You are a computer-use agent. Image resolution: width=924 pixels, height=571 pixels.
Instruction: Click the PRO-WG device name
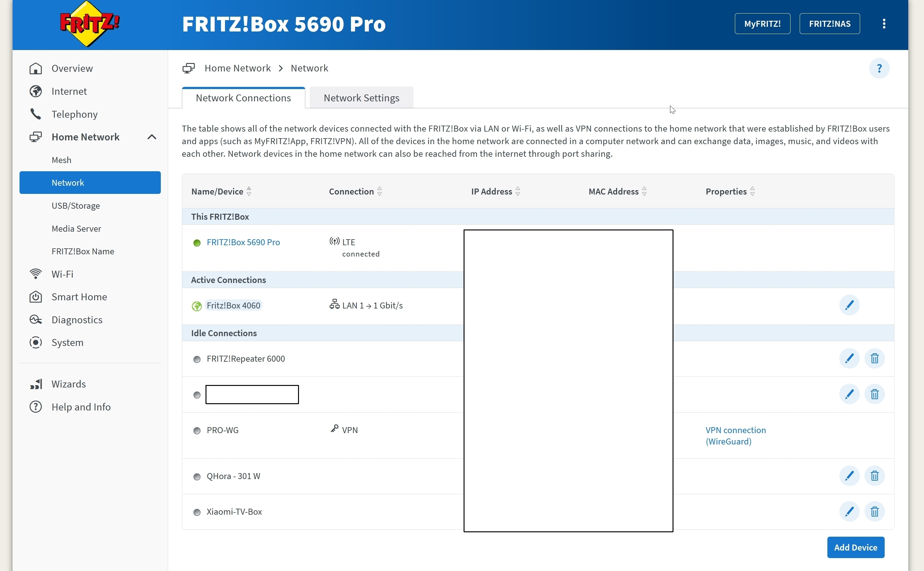[x=222, y=430]
